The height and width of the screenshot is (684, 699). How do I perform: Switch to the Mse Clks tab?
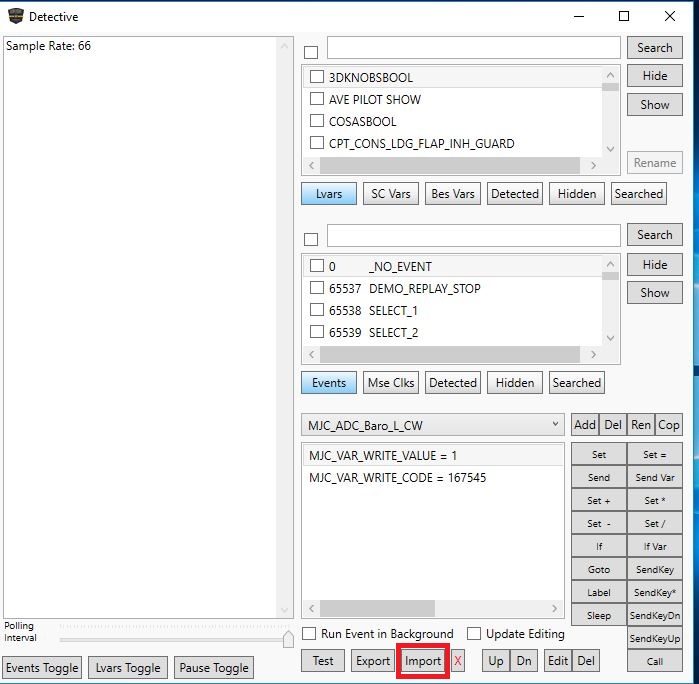[391, 382]
